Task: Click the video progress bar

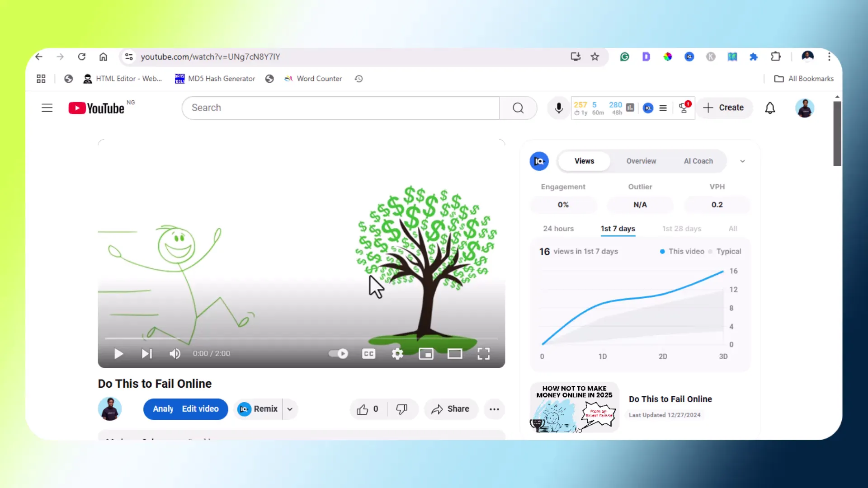Action: 301,338
